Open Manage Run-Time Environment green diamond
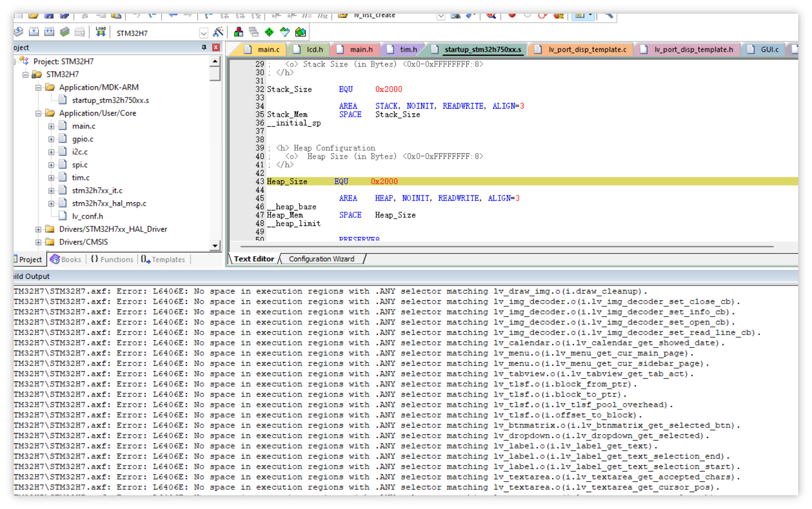 coord(269,32)
